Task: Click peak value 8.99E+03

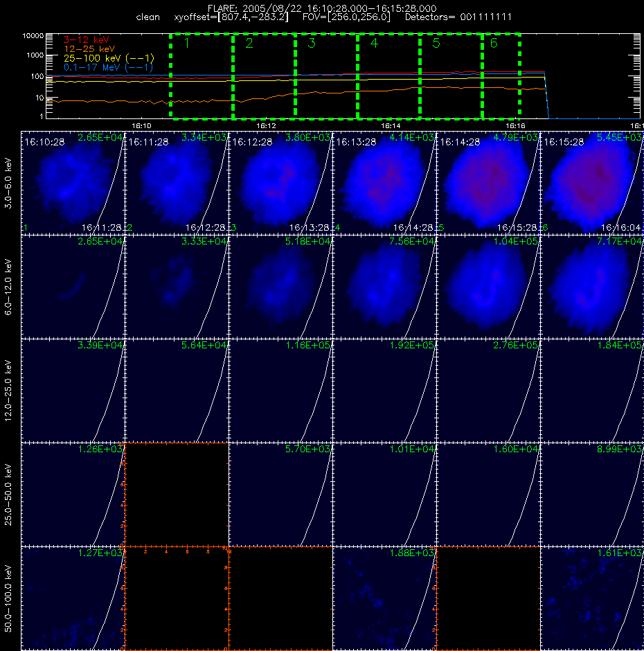Action: 620,449
